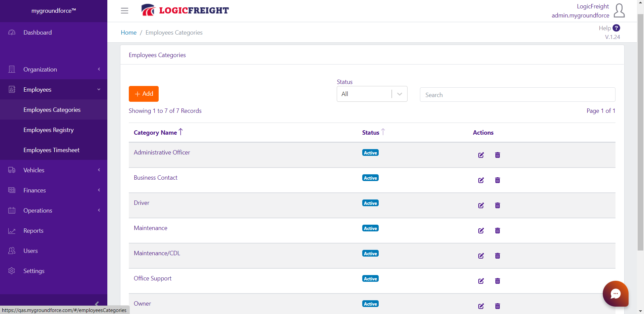
Task: Expand the Operations menu chevron
Action: tap(99, 210)
